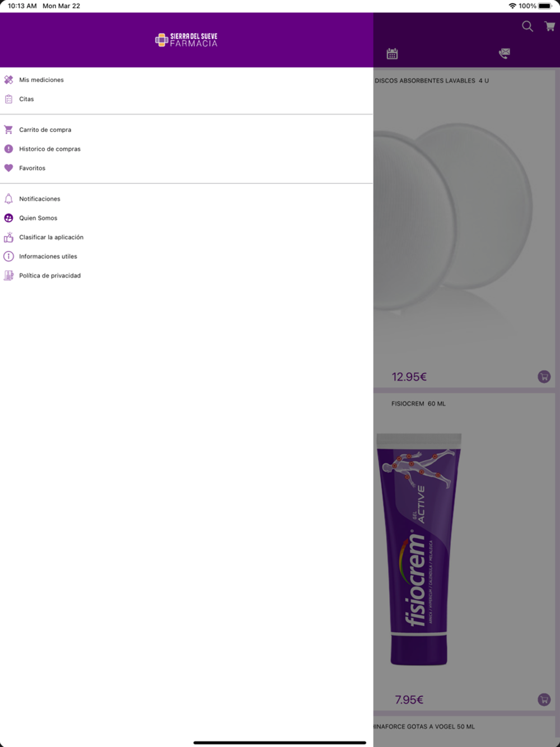
Task: Open the phone and mail contact icon
Action: [504, 53]
